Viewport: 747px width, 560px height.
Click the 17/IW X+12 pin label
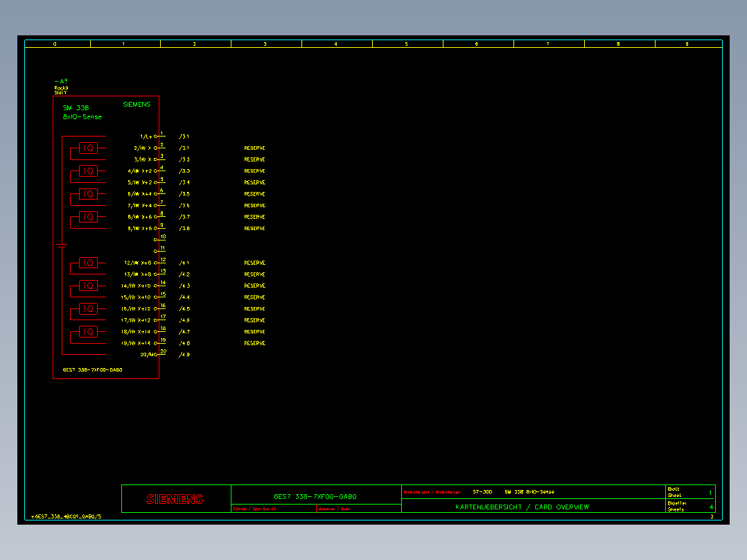point(136,320)
